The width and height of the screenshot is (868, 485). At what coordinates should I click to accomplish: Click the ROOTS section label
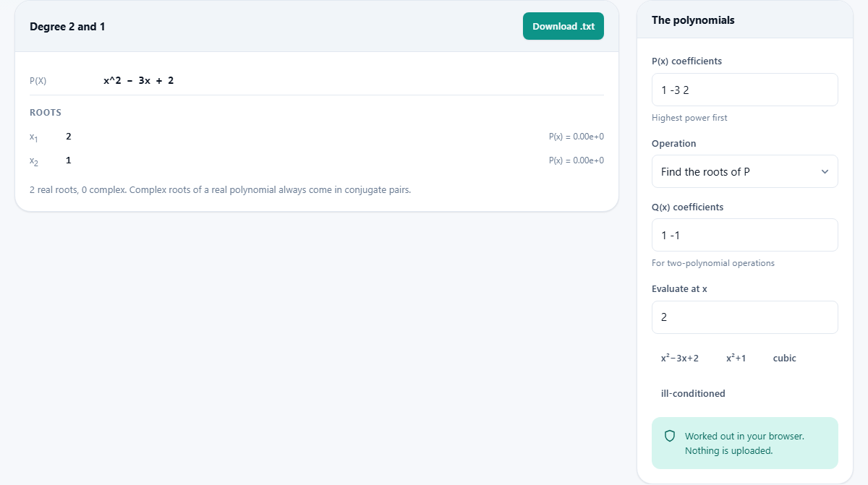(x=46, y=113)
